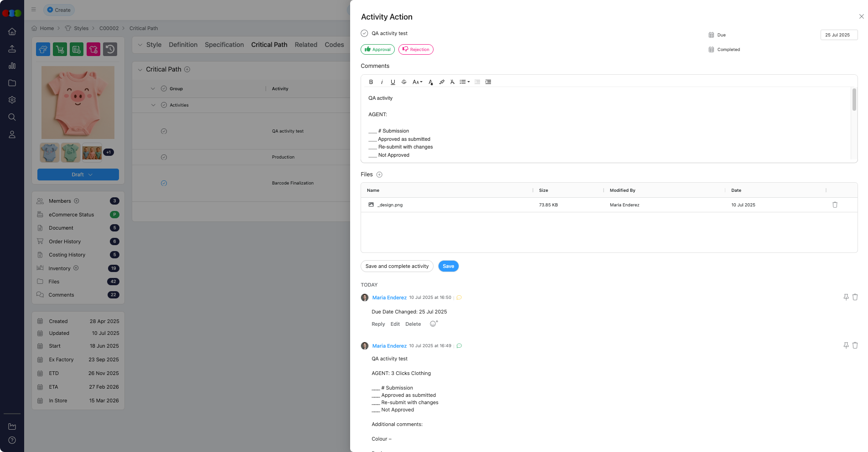Toggle the Approval status chip
This screenshot has height=452, width=868.
pos(377,50)
